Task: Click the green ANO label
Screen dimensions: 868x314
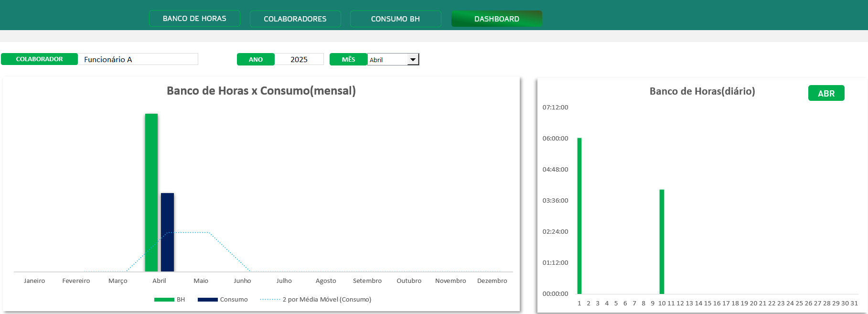Action: tap(256, 59)
